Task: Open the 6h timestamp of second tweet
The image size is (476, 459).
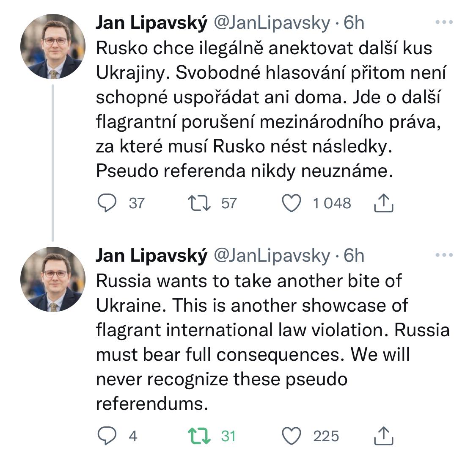Action: (x=354, y=255)
